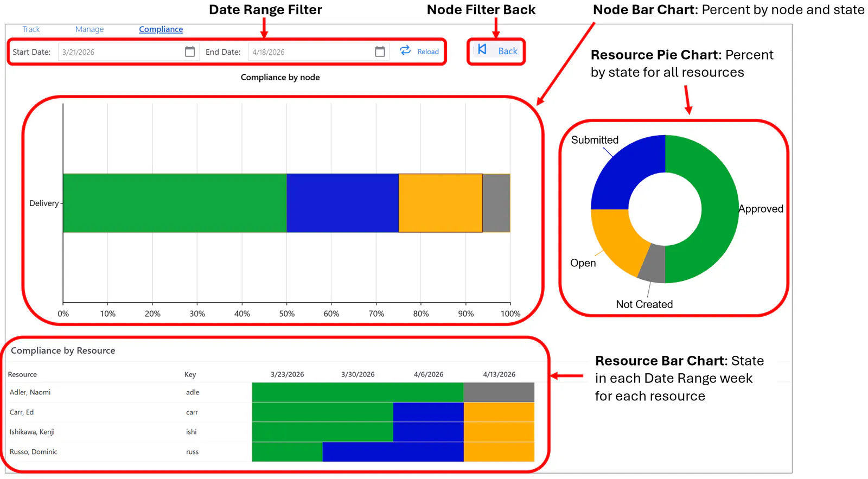
Task: Select the orange Open segment of Delivery bar
Action: click(x=441, y=203)
